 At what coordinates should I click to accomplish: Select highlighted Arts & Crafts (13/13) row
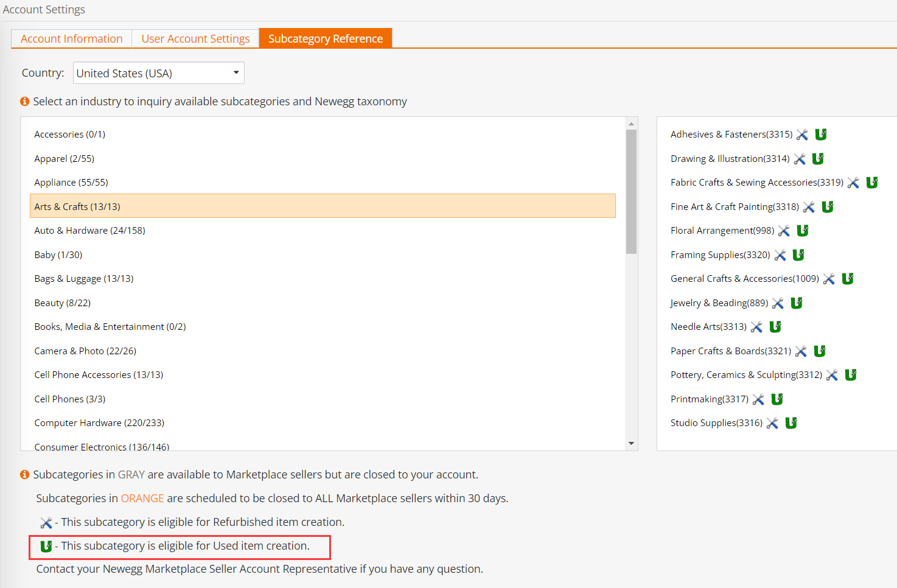pyautogui.click(x=323, y=206)
